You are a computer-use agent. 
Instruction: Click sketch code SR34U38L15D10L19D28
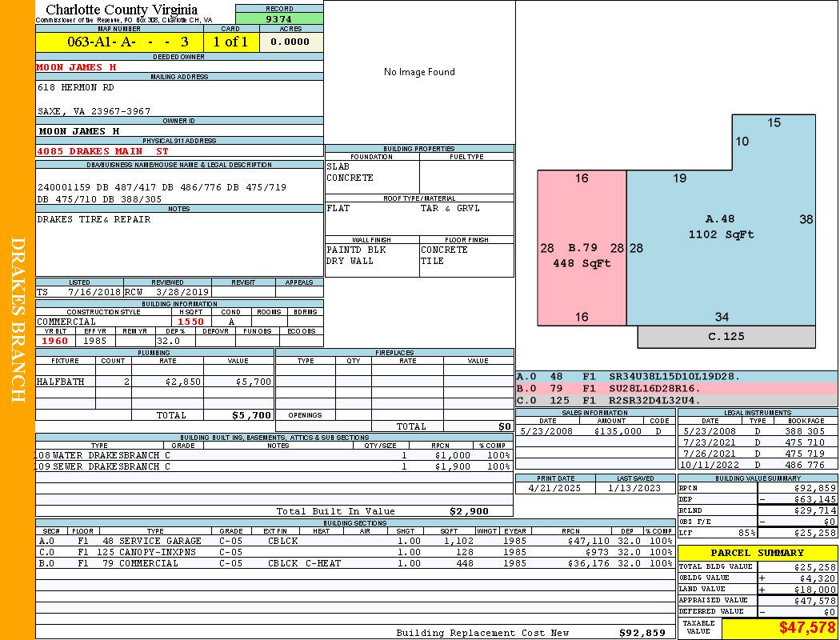[674, 377]
